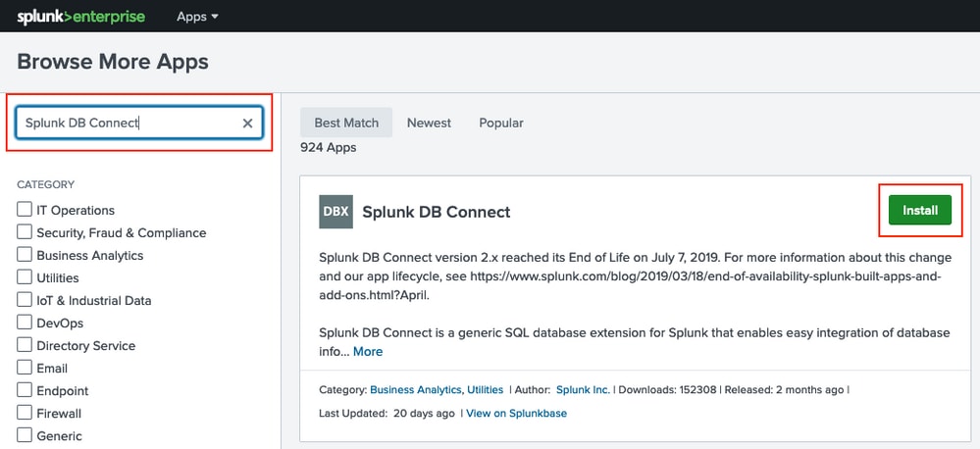The image size is (980, 449).
Task: Check the DevOps category checkbox
Action: point(25,323)
